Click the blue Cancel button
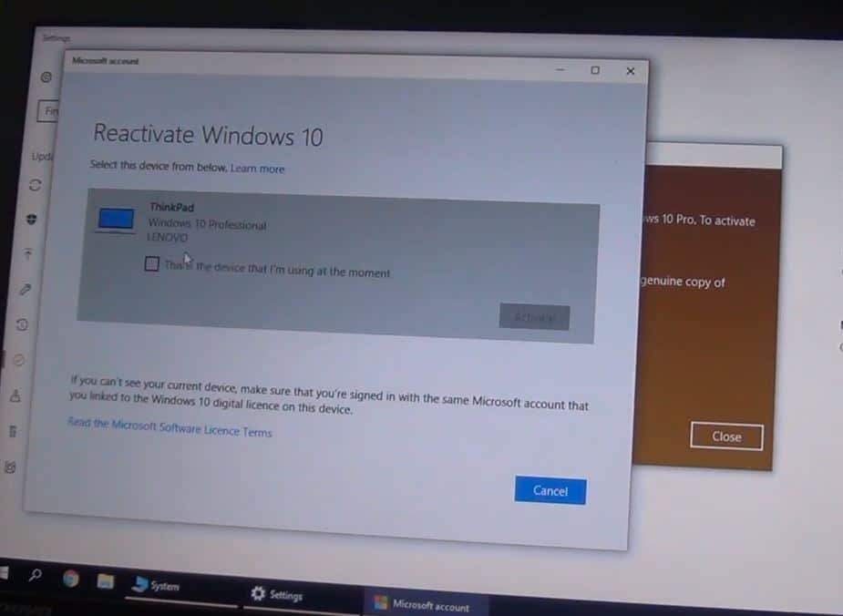Screen dimensions: 843x616 (x=550, y=491)
